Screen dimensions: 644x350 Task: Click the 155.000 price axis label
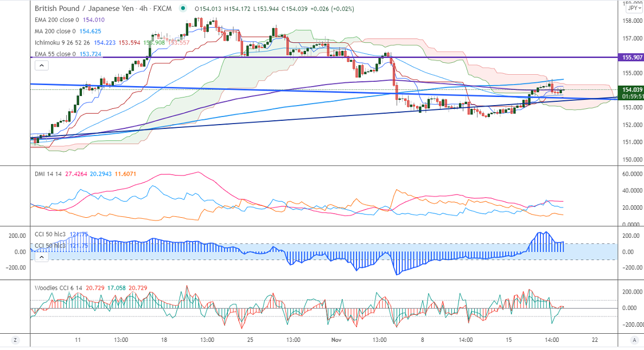point(632,73)
